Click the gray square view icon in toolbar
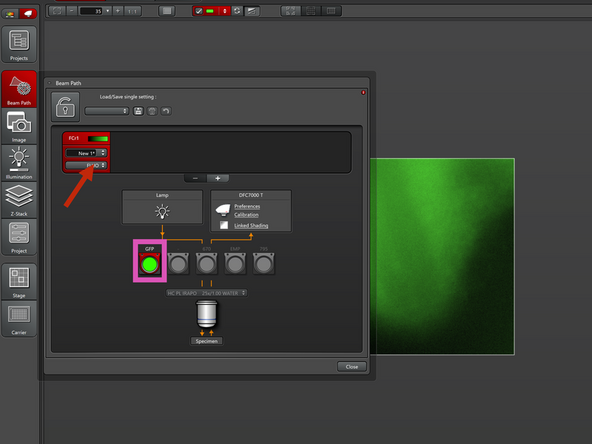Viewport: 592px width, 444px height. click(x=166, y=11)
